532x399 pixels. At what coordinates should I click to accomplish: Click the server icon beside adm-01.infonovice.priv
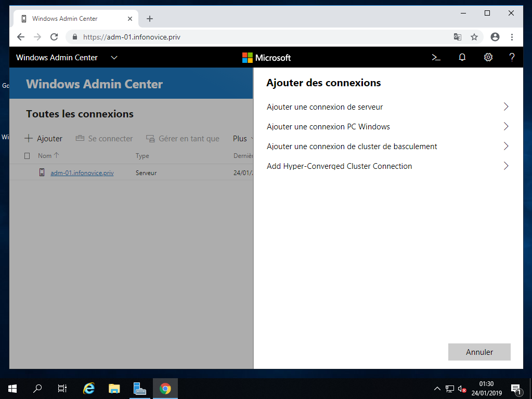click(x=42, y=172)
